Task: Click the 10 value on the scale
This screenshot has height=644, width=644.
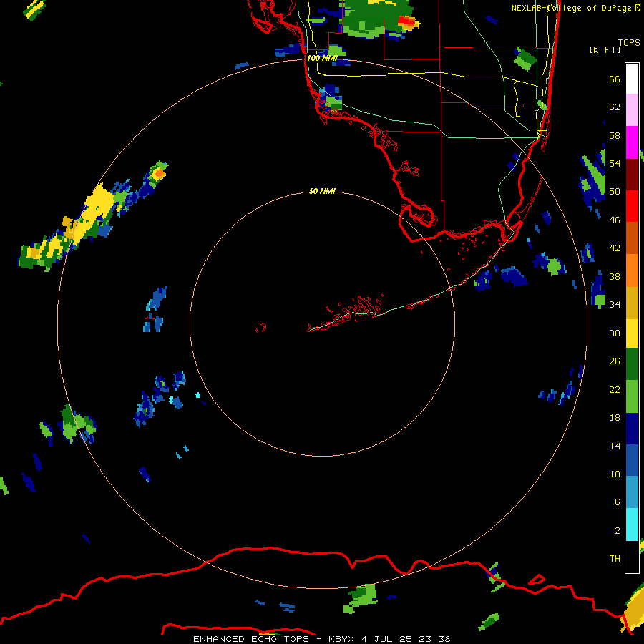Action: tap(615, 474)
